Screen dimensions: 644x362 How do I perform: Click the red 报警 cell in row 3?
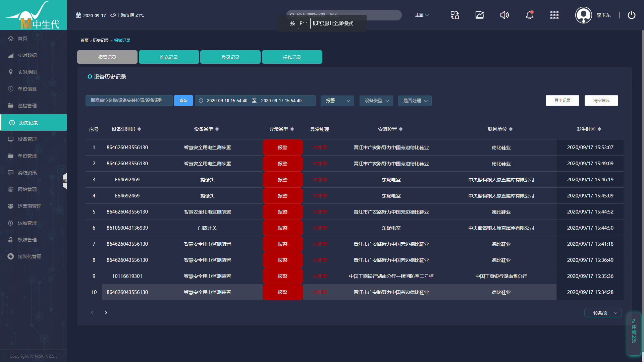click(282, 180)
